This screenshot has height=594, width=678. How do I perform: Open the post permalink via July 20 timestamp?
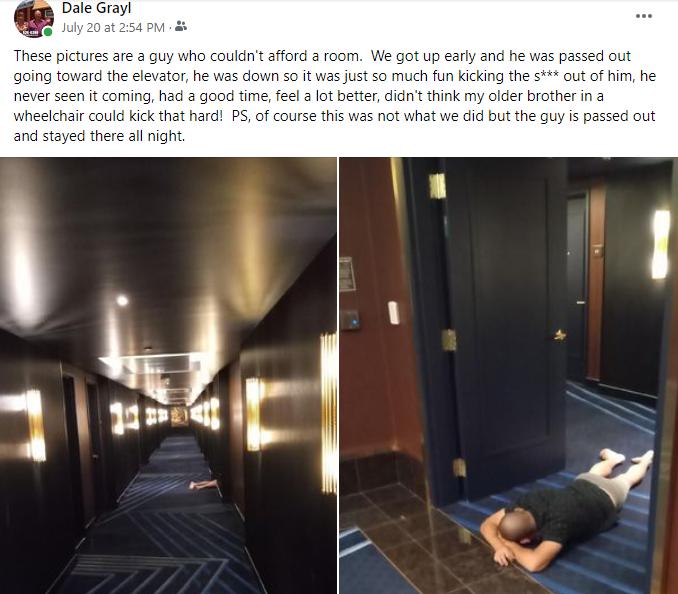click(113, 28)
